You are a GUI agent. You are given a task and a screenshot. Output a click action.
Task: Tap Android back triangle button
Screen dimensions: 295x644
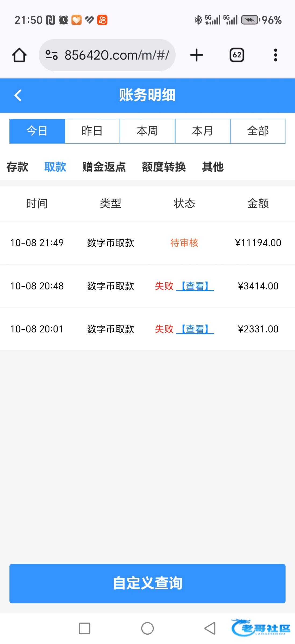click(210, 628)
